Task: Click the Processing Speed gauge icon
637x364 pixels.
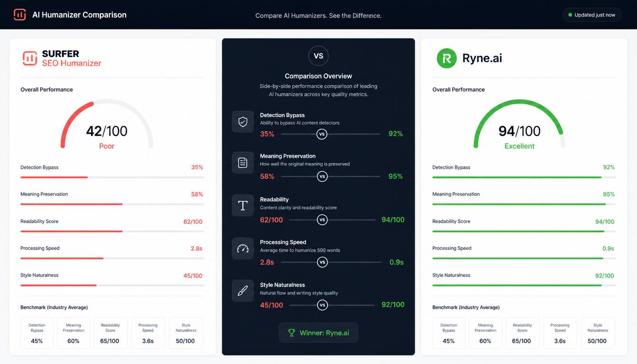Action: point(243,248)
